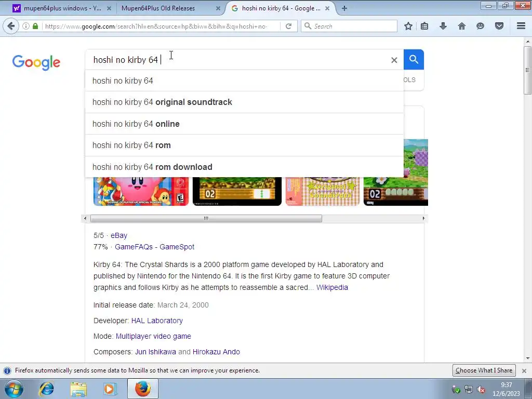Open the taskbar clock showing 9:37

click(506, 389)
